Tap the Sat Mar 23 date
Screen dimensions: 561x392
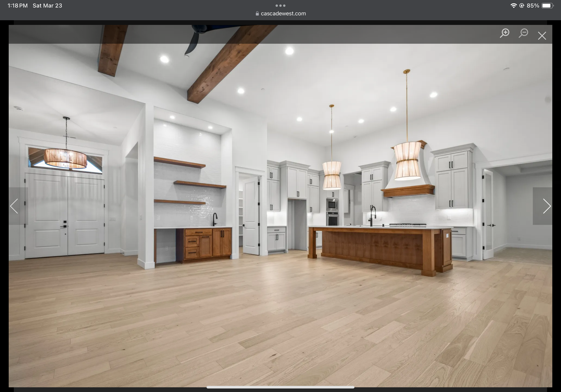[47, 6]
